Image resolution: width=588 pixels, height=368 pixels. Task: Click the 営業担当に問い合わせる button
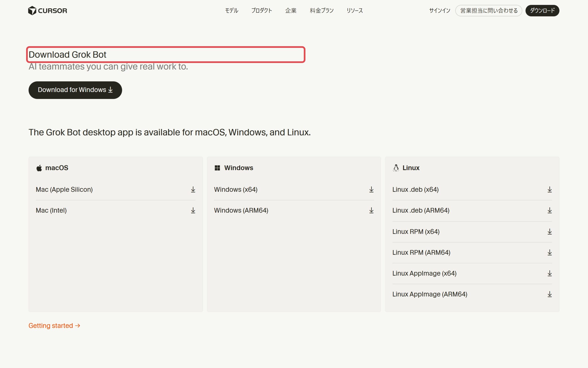click(489, 11)
